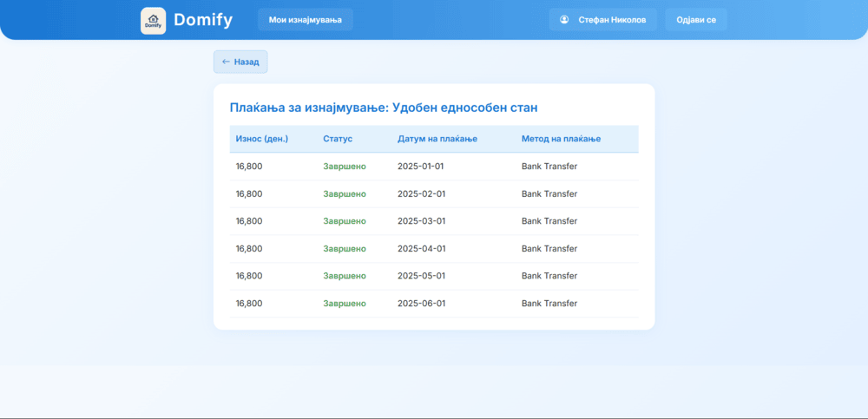Select the 2025-06-01 payment date cell

(421, 304)
